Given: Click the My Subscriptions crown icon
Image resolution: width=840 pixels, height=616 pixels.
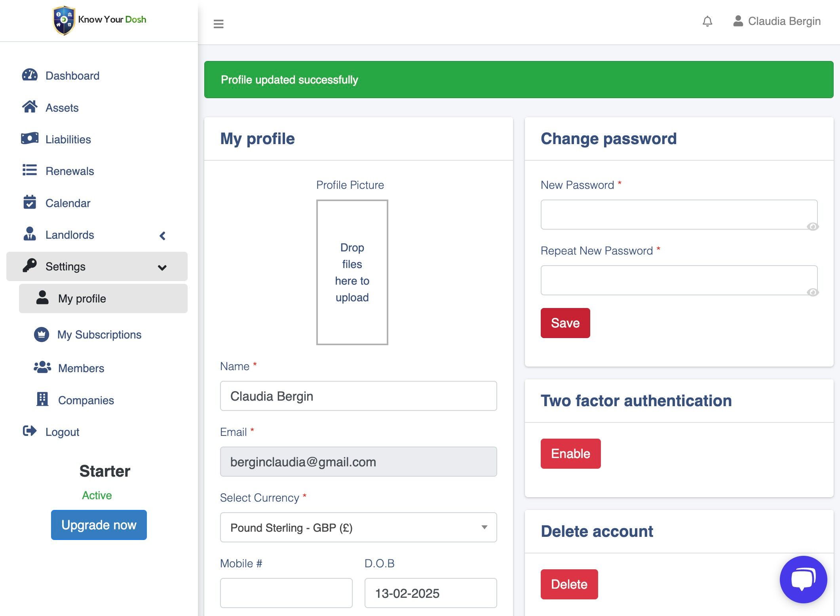Looking at the screenshot, I should [42, 335].
